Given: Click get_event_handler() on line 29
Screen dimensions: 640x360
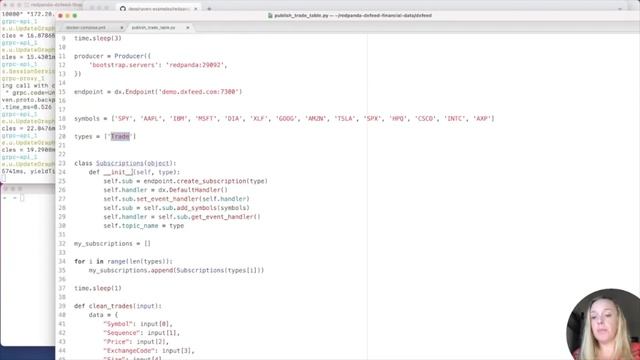Looking at the screenshot, I should [x=225, y=217].
